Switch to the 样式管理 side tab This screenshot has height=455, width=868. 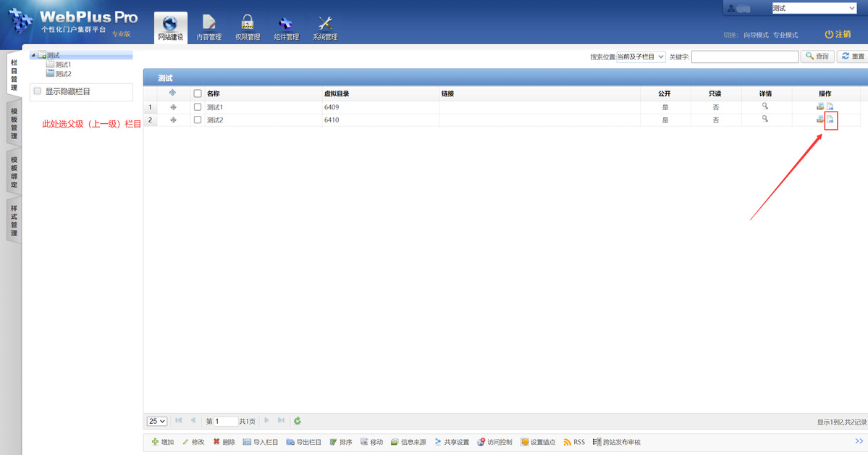tap(14, 220)
